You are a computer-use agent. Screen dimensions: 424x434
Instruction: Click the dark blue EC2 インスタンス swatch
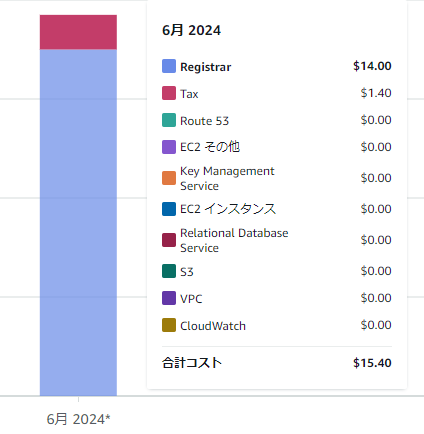169,209
